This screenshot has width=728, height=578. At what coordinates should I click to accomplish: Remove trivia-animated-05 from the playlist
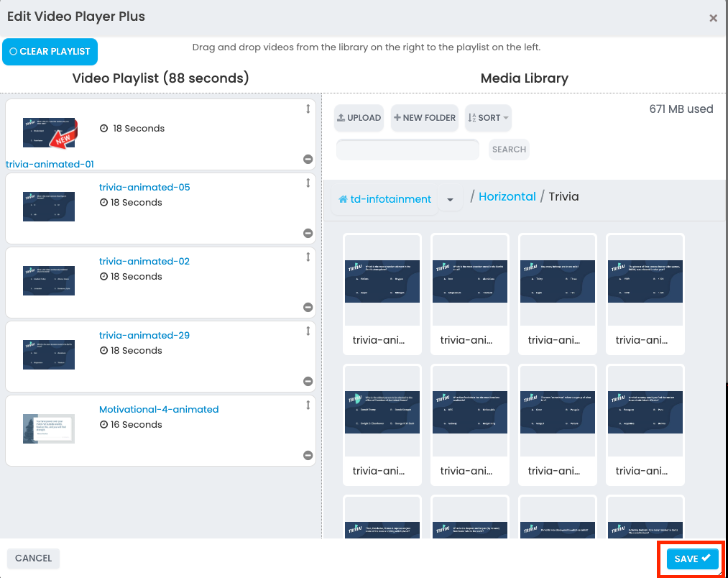[x=308, y=233]
